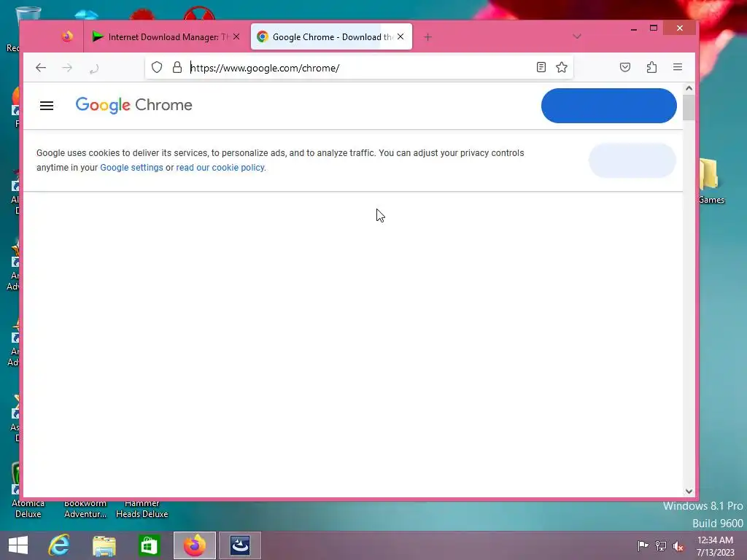Click the light blue cookie notice button

pos(632,160)
